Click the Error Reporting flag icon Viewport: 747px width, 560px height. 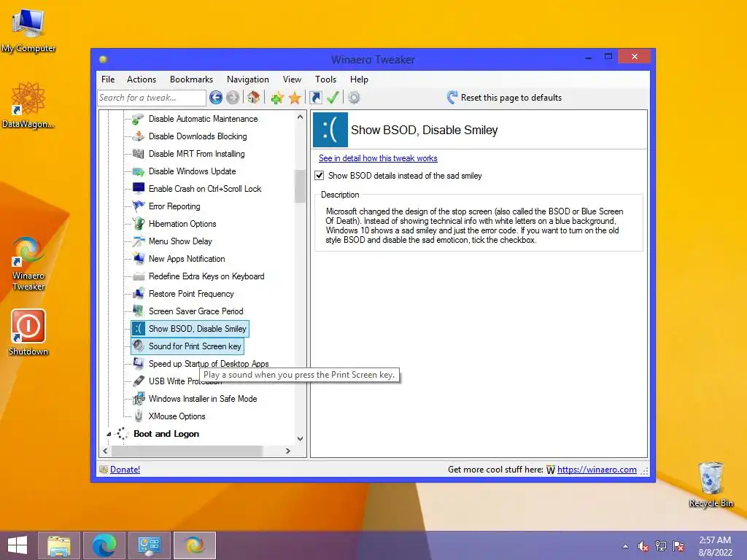pos(138,206)
